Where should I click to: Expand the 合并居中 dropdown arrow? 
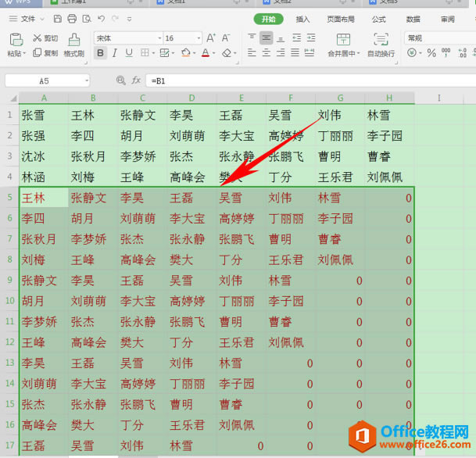(359, 53)
